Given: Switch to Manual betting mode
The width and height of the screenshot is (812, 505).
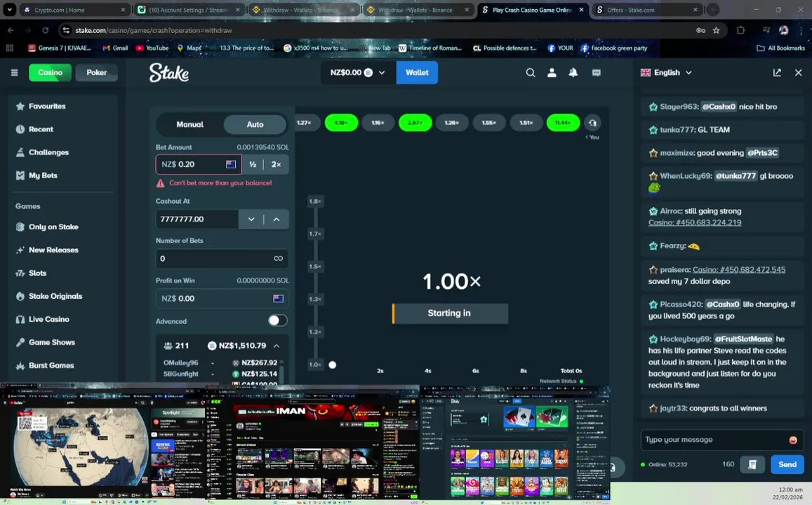Looking at the screenshot, I should point(190,124).
